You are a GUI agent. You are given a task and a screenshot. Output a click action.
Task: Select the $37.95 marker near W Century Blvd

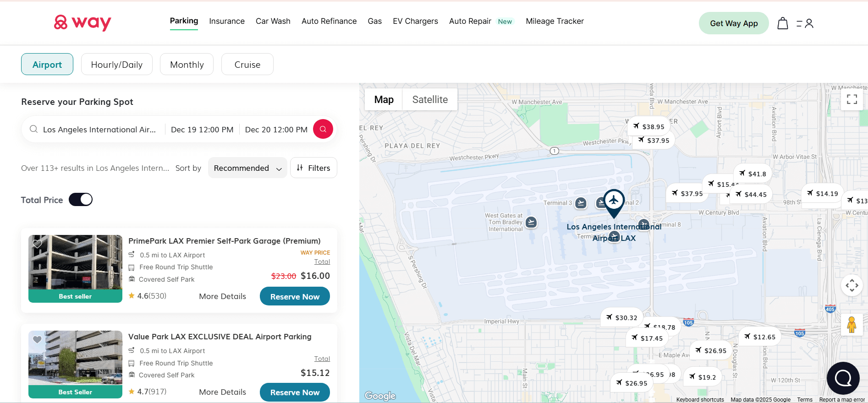click(x=687, y=193)
